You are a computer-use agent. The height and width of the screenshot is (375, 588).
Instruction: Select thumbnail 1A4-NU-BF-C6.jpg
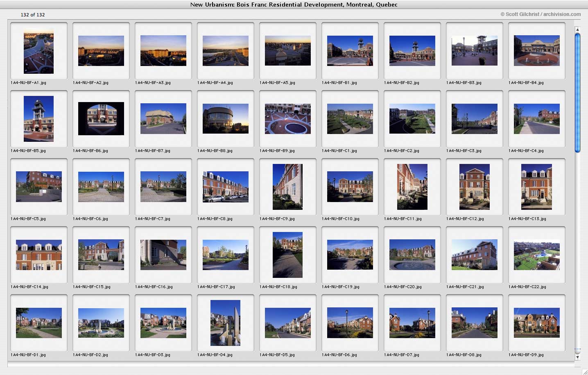[101, 187]
